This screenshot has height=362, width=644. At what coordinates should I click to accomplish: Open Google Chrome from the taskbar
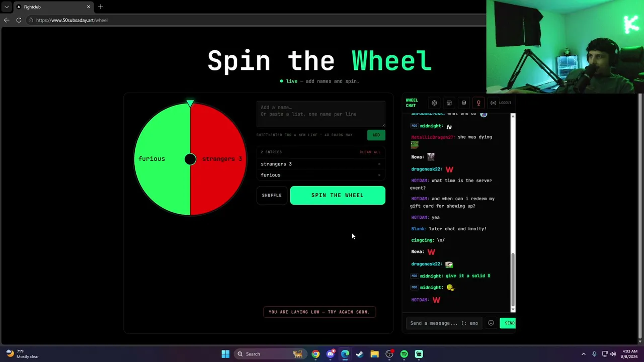point(315,354)
